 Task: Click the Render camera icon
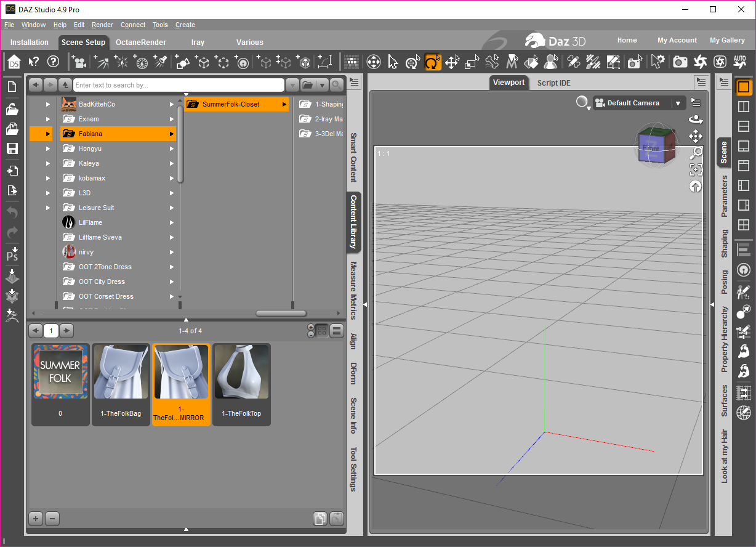pos(680,62)
